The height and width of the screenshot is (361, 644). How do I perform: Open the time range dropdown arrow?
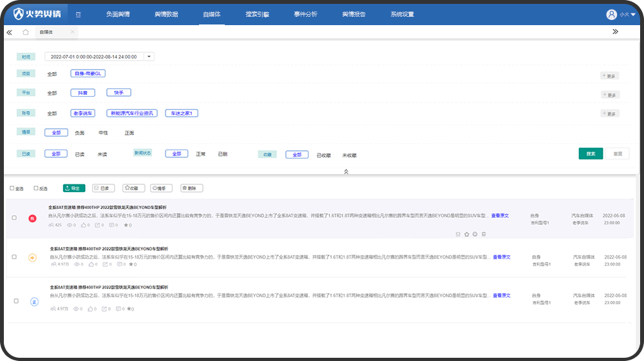(149, 57)
